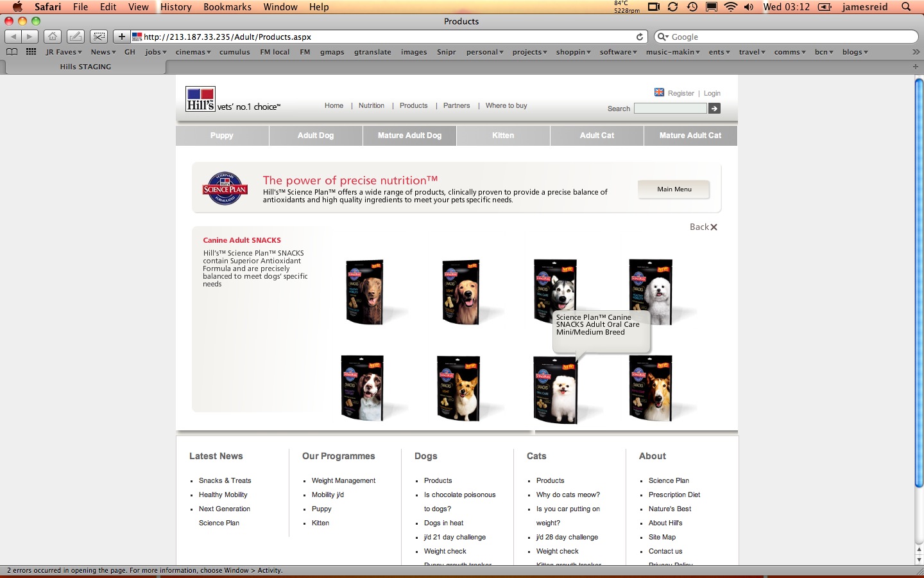Select the Mature Adult Cat tab
This screenshot has width=924, height=578.
tap(690, 136)
